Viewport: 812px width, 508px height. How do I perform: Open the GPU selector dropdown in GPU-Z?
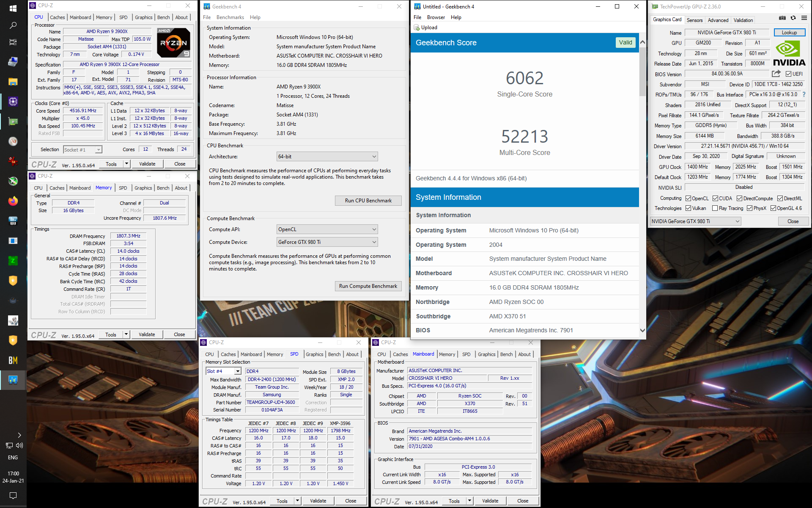[695, 221]
